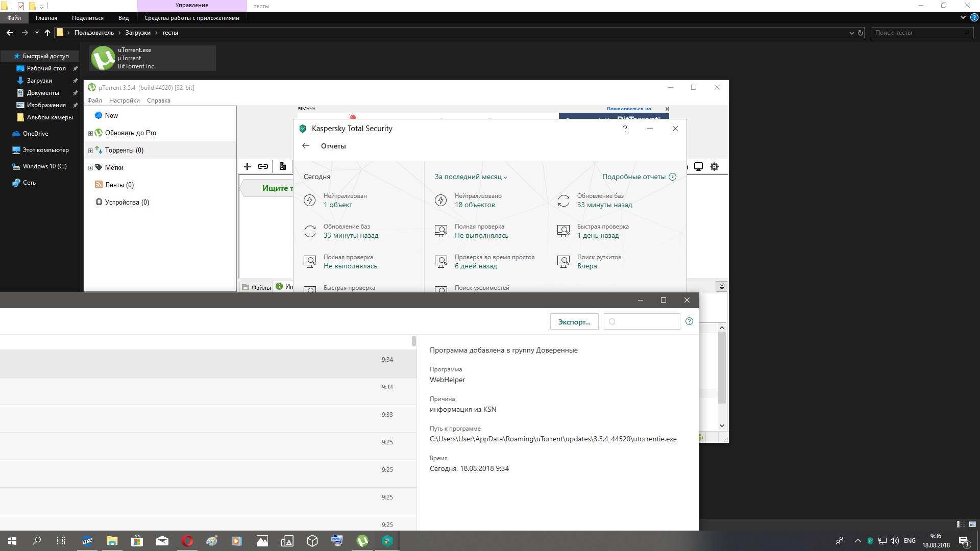Expand the Метки tree node

(x=90, y=168)
